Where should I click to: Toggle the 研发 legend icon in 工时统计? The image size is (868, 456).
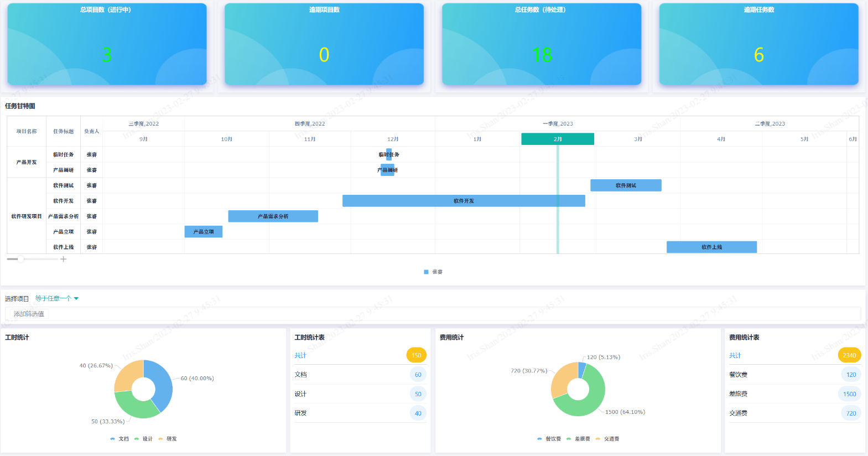tap(160, 439)
